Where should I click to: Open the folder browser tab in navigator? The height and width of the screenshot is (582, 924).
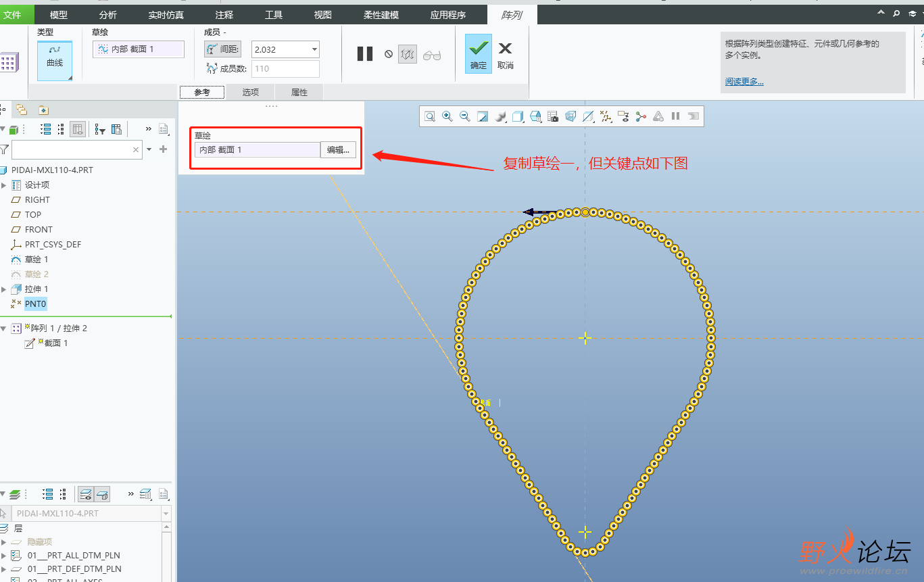[22, 110]
